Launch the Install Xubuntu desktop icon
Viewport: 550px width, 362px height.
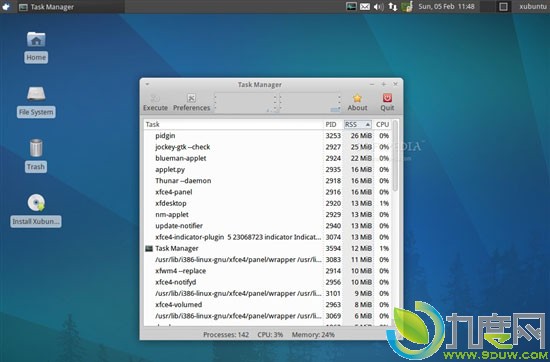click(36, 202)
